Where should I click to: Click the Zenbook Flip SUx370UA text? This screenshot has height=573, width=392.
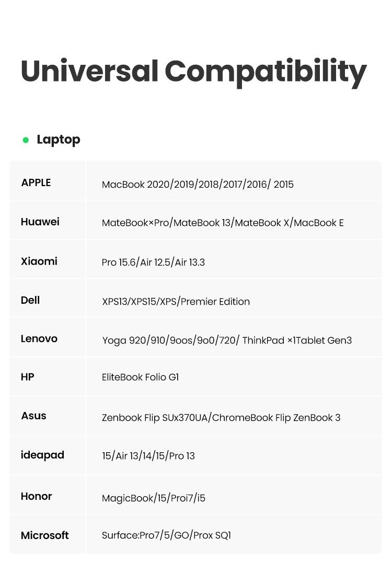click(221, 418)
